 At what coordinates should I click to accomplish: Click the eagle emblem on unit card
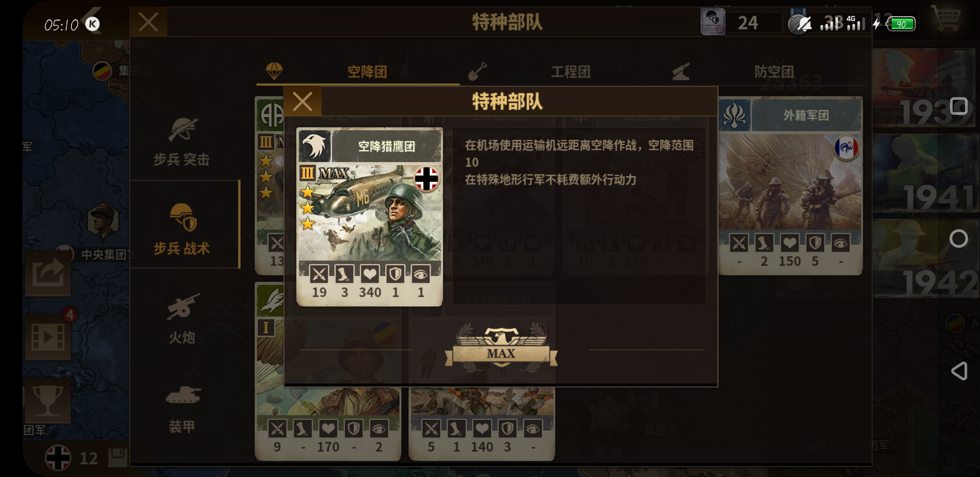coord(315,145)
